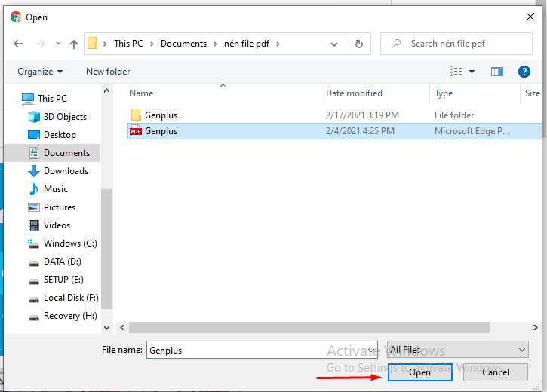
Task: Click the Cancel button
Action: click(x=496, y=372)
